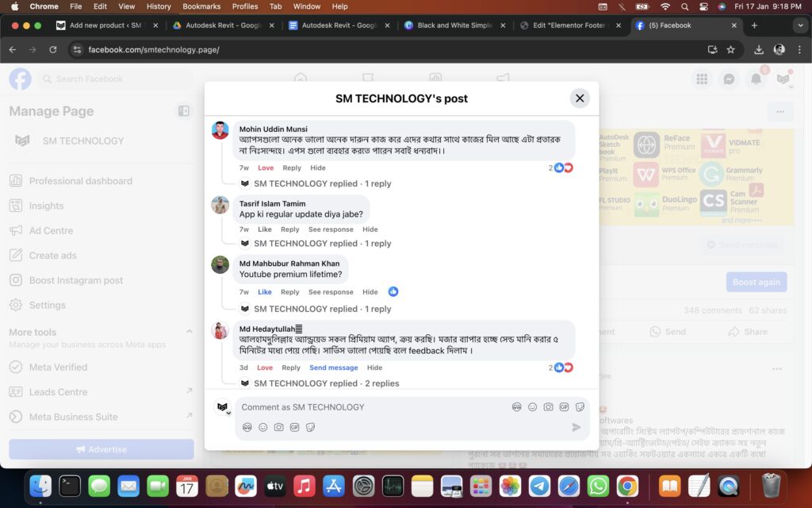
Task: Click the blue like reaction on Mahbubur's comment
Action: pos(393,292)
